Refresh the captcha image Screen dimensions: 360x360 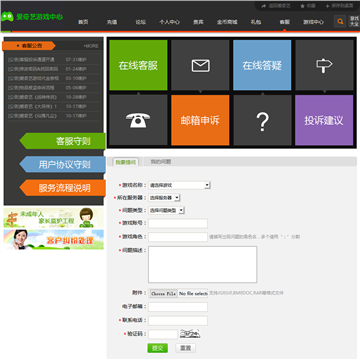click(x=190, y=334)
